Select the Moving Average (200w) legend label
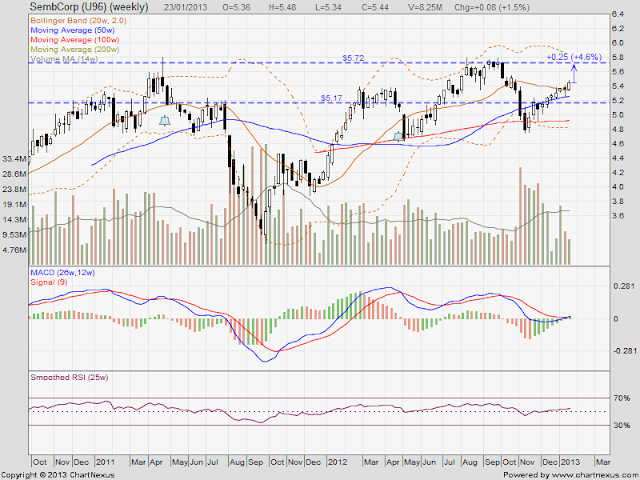Image resolution: width=640 pixels, height=480 pixels. 75,49
